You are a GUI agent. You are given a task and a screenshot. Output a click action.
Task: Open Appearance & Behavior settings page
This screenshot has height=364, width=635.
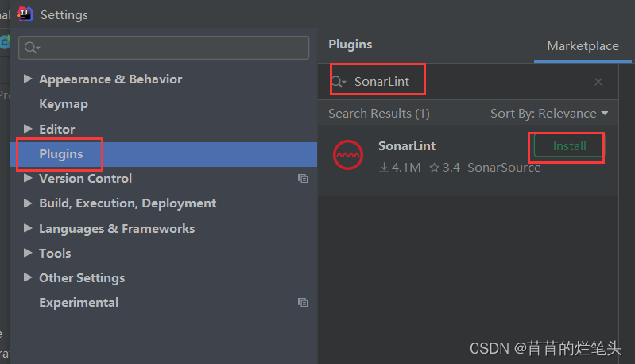(x=110, y=79)
